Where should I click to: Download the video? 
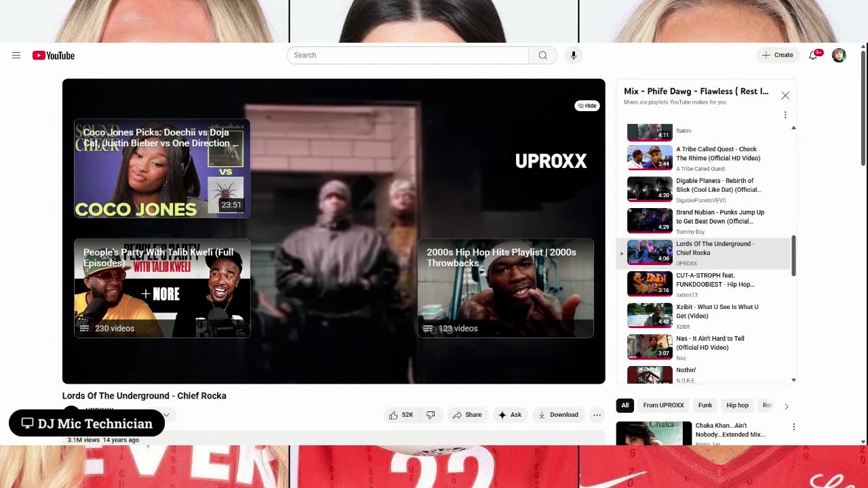point(558,415)
